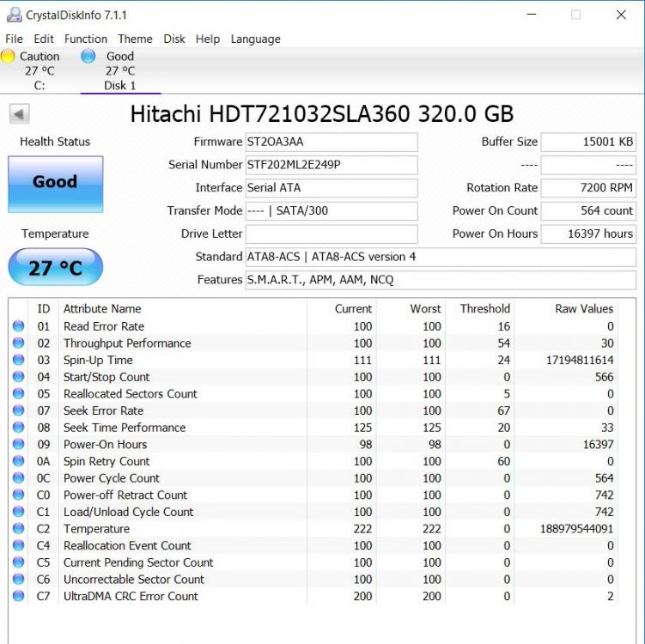Open the Function menu
Screen dimensions: 645x644
tap(86, 39)
